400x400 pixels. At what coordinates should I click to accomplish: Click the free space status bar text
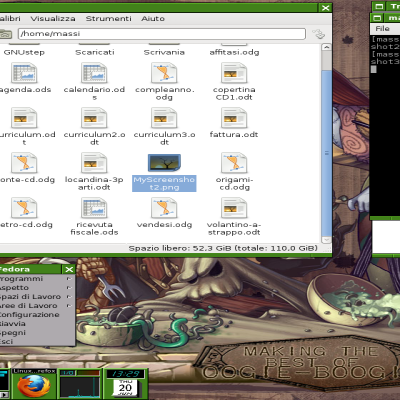tap(223, 248)
